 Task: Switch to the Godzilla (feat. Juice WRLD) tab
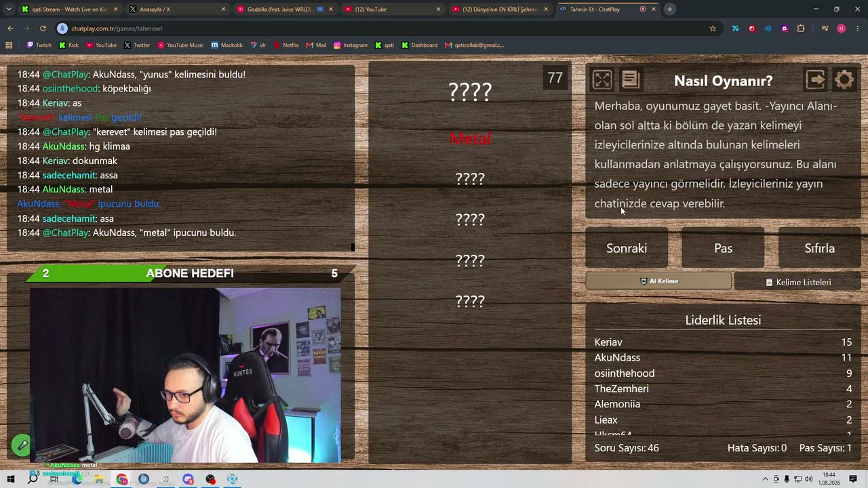point(285,9)
